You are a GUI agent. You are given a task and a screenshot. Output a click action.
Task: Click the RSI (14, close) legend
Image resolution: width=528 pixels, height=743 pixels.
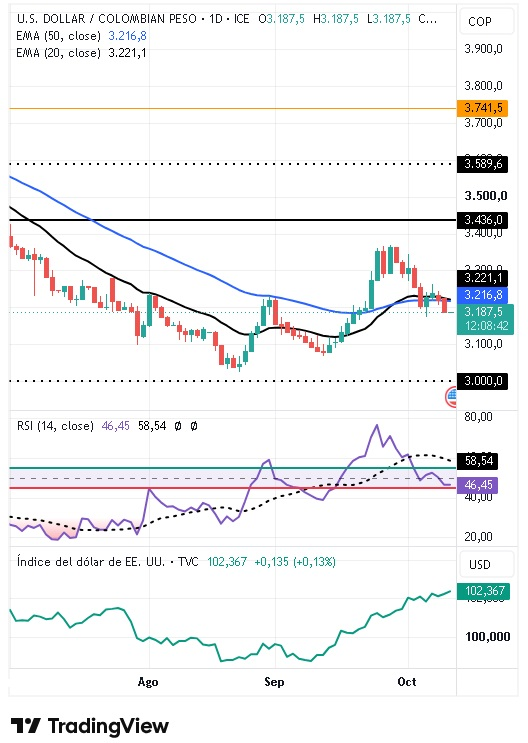55,426
